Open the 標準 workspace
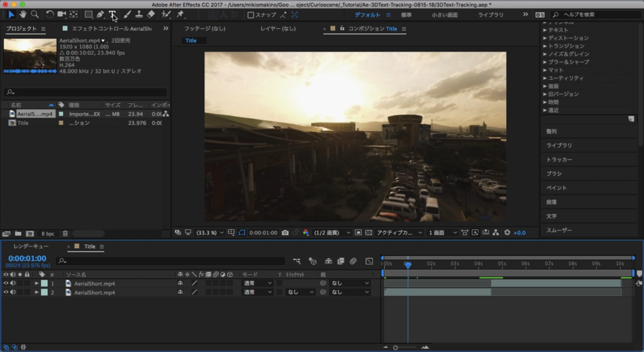This screenshot has height=352, width=644. click(406, 14)
